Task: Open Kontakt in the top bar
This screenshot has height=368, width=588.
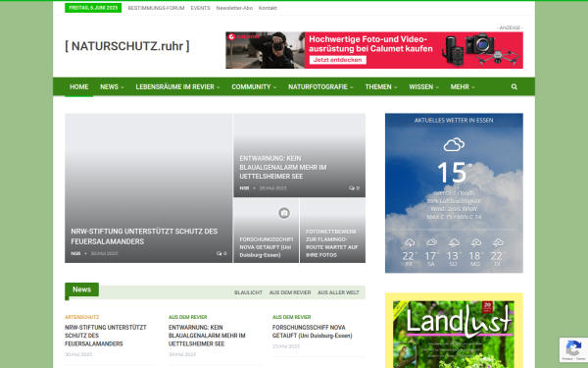Action: tap(268, 8)
